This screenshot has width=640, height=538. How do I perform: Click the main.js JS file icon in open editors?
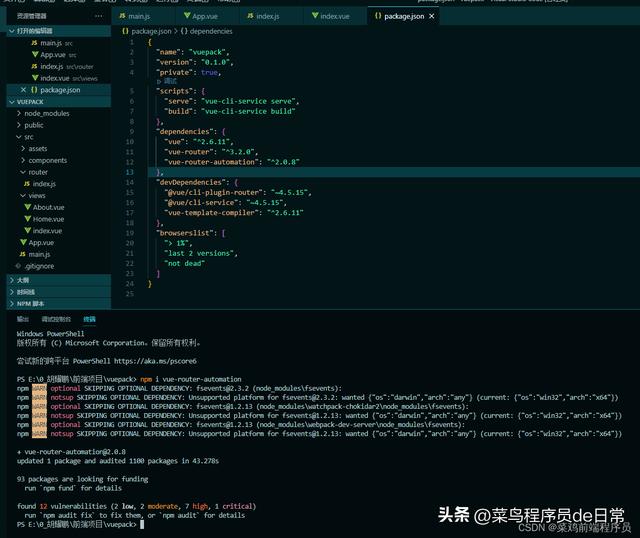coord(34,43)
